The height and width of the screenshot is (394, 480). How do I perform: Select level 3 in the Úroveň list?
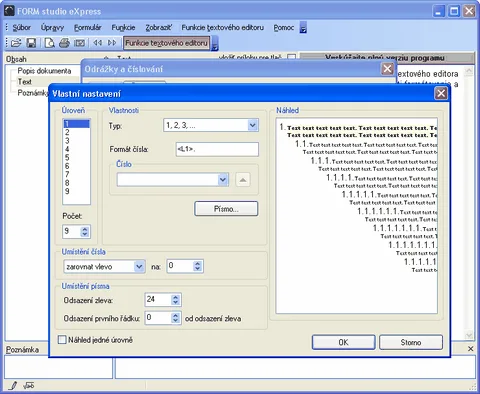pyautogui.click(x=76, y=141)
